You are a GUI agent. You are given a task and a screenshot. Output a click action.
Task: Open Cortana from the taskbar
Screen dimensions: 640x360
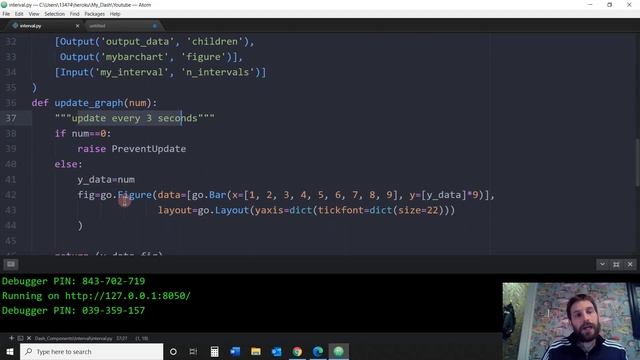[x=173, y=351]
